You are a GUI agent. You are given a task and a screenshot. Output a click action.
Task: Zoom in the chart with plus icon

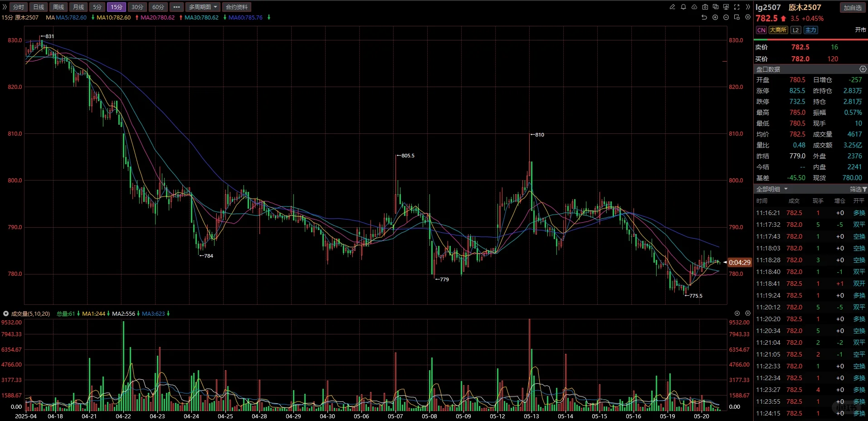click(715, 17)
